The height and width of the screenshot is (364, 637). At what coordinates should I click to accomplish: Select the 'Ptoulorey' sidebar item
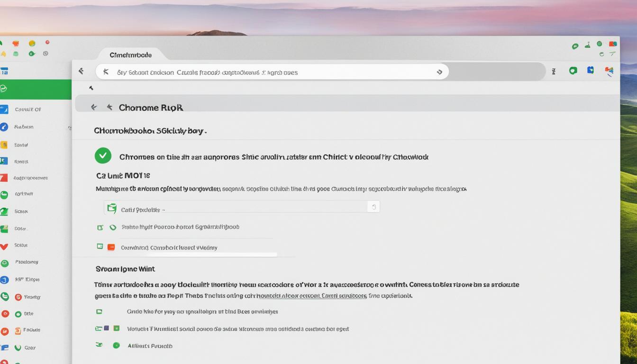[x=27, y=262]
